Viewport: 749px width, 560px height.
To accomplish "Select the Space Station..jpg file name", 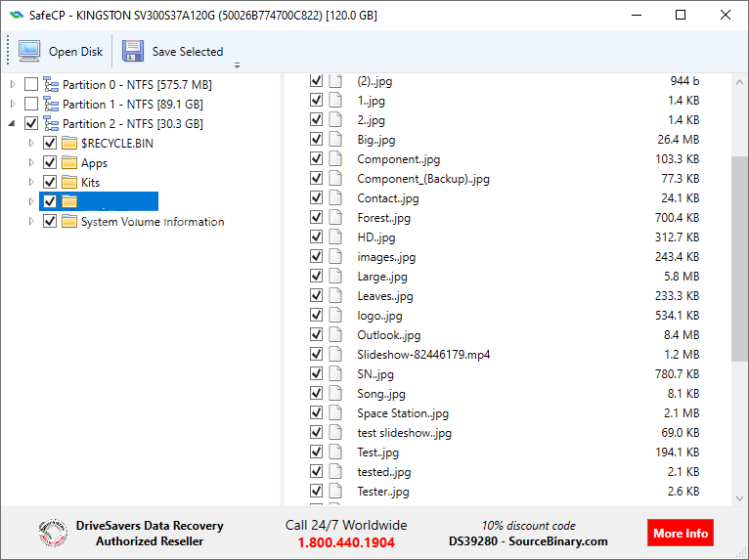I will (403, 413).
